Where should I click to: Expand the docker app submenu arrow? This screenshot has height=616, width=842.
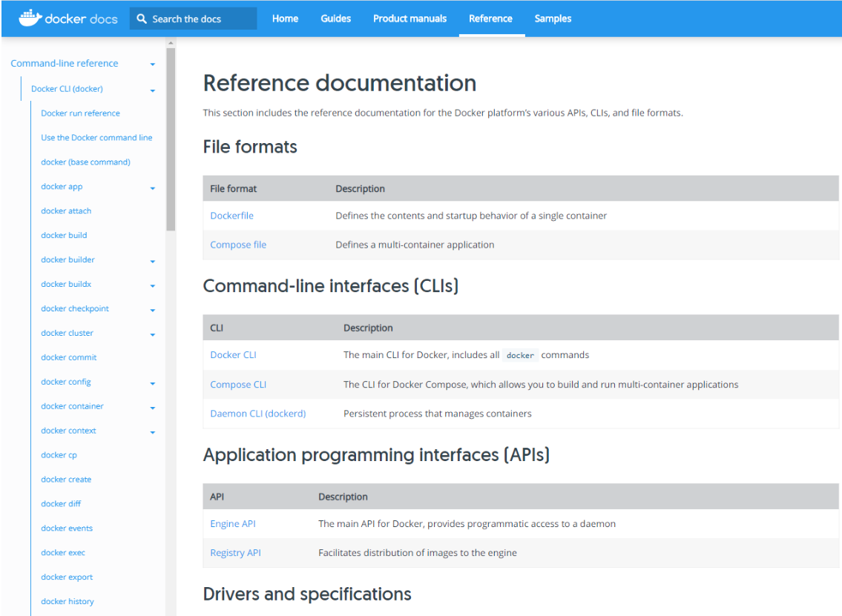(153, 188)
